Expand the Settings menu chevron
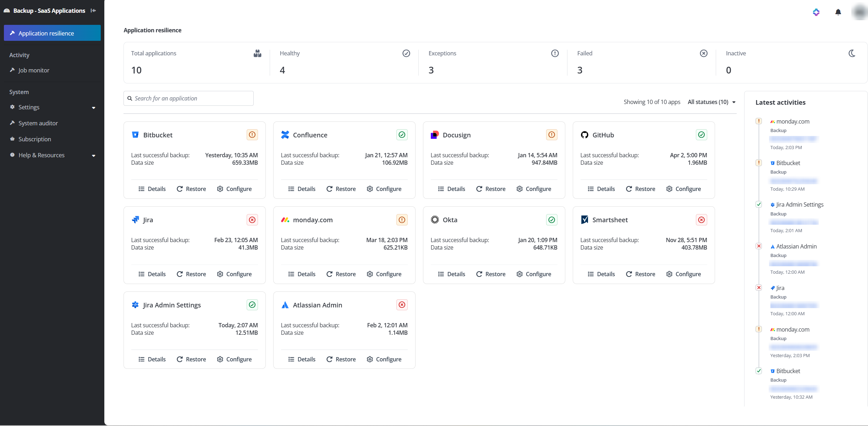Image resolution: width=868 pixels, height=426 pixels. tap(93, 107)
